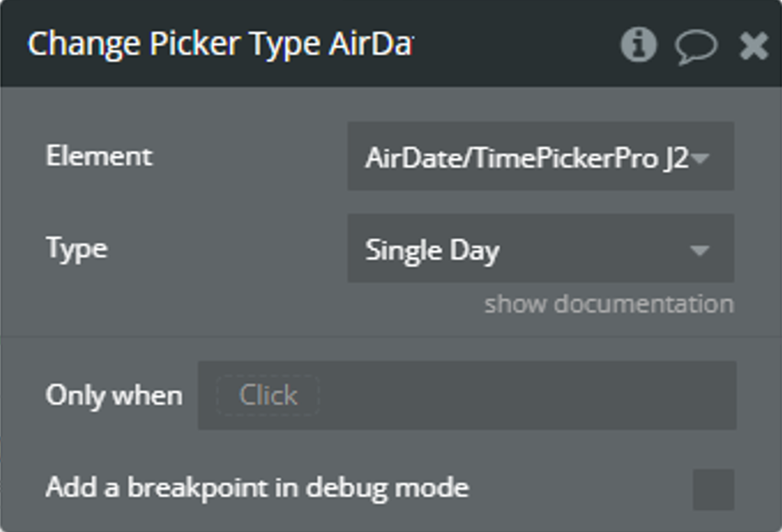Click the 'show documentation' link
This screenshot has width=782, height=532.
point(609,304)
